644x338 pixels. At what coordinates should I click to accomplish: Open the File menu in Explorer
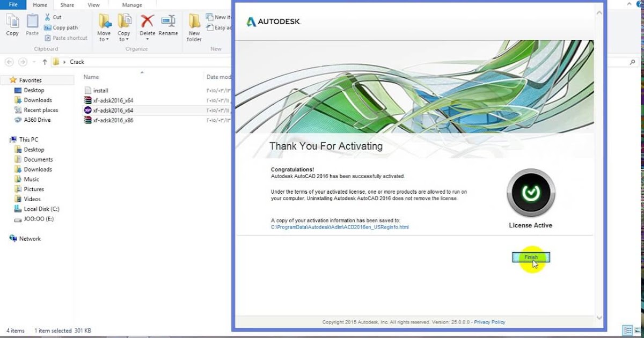[x=13, y=5]
